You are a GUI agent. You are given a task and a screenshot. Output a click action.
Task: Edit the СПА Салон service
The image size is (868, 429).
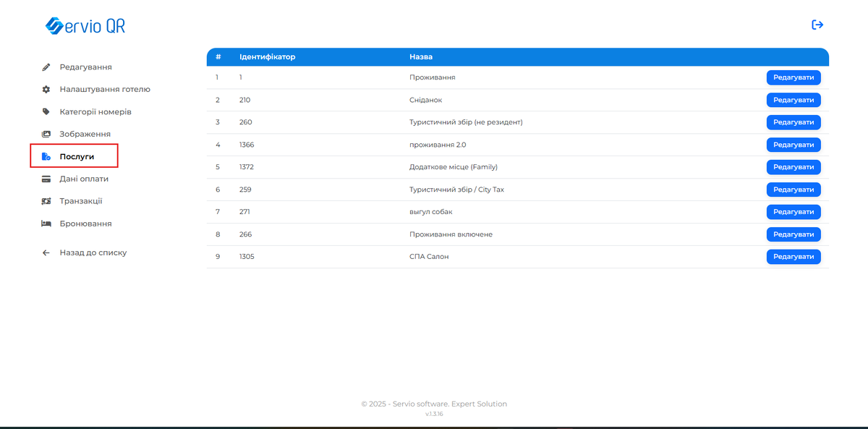point(793,257)
